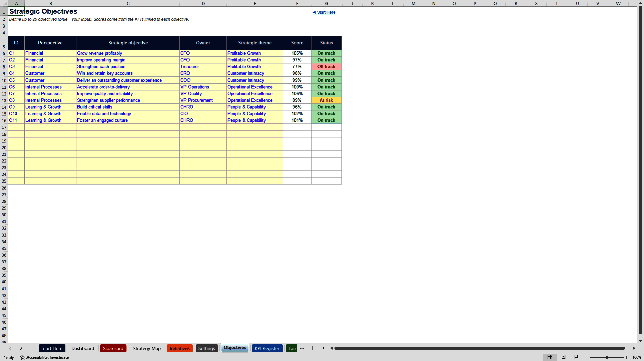644x361 pixels.
Task: Click vertical scrollbar down arrow
Action: pyautogui.click(x=640, y=341)
